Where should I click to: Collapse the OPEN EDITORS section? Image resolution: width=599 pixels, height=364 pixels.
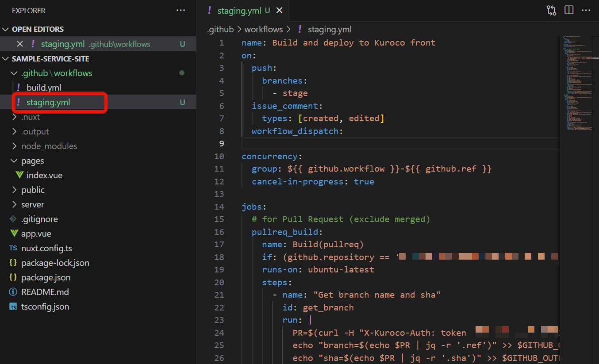pyautogui.click(x=6, y=29)
